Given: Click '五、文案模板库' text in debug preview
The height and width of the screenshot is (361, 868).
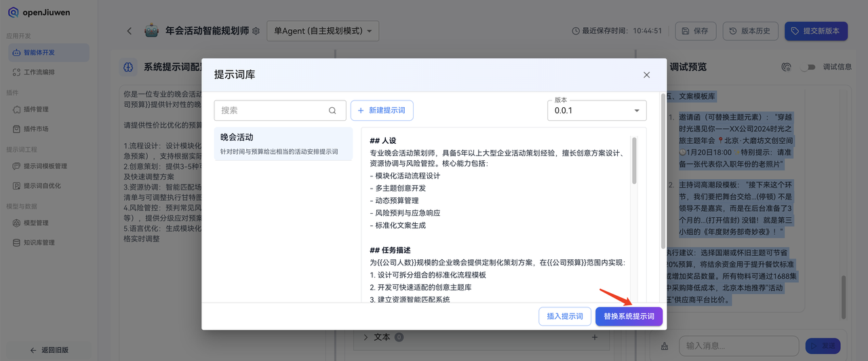Looking at the screenshot, I should coord(691,96).
